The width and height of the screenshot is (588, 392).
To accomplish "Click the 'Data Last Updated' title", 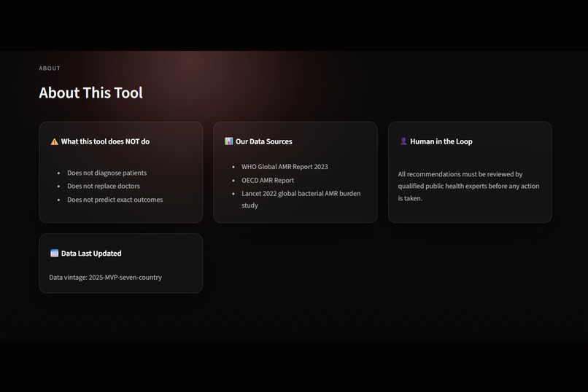I will click(x=91, y=254).
